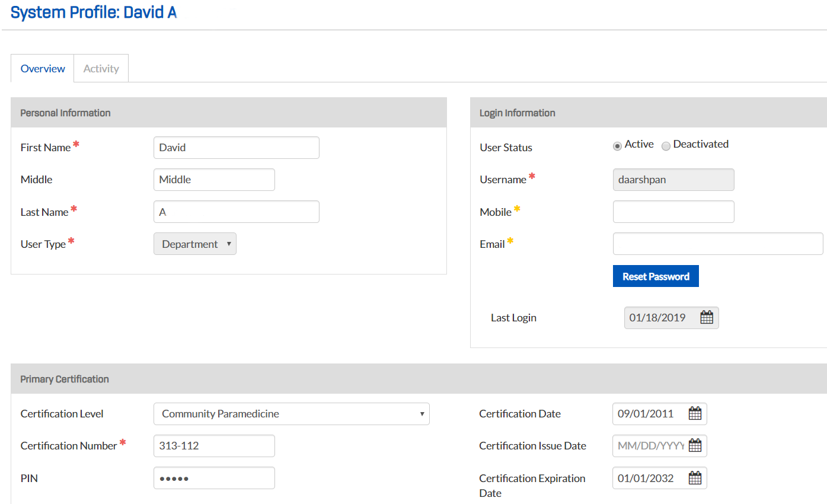The width and height of the screenshot is (827, 504).
Task: Click inside the Middle name field
Action: [214, 179]
